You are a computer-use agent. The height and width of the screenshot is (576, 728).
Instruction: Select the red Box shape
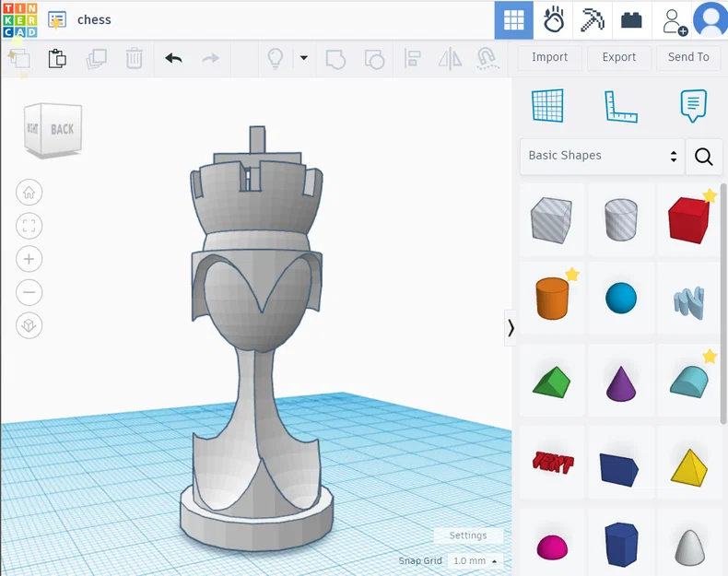(688, 220)
